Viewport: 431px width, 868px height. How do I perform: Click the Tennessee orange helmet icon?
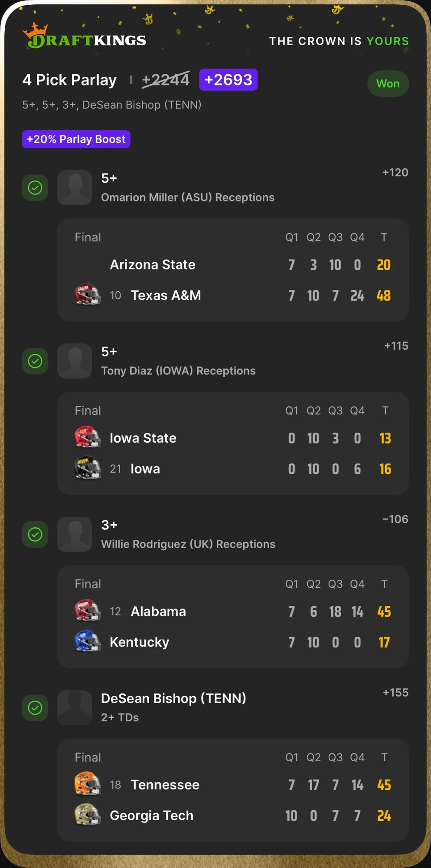[87, 784]
